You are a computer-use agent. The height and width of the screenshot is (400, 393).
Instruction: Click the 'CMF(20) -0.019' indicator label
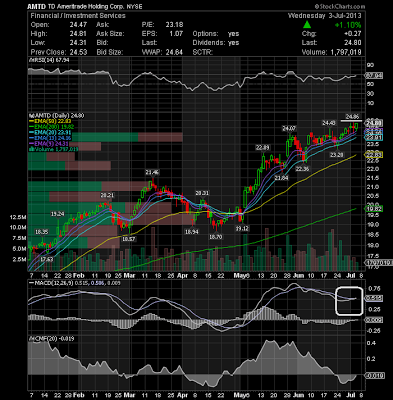click(x=51, y=339)
